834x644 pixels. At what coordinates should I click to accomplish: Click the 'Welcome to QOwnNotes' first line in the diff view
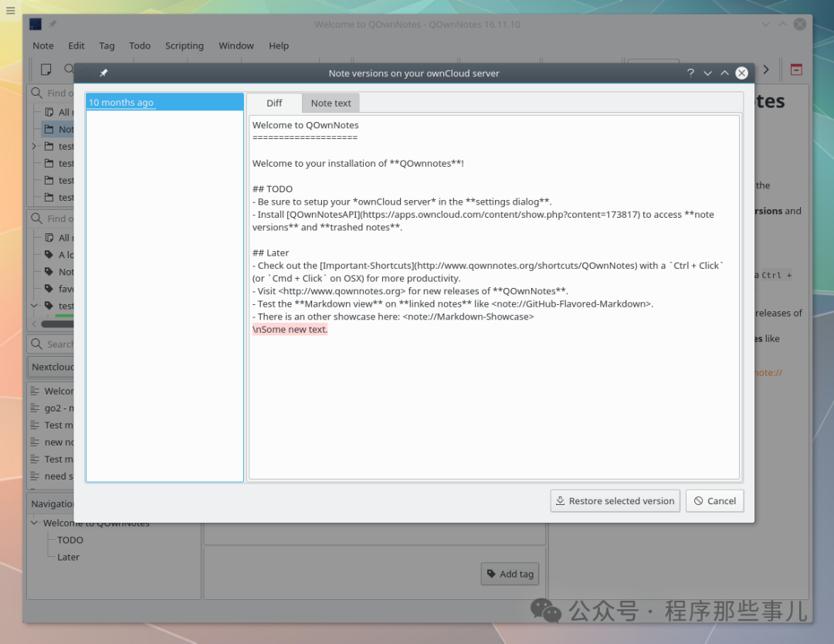pos(305,125)
